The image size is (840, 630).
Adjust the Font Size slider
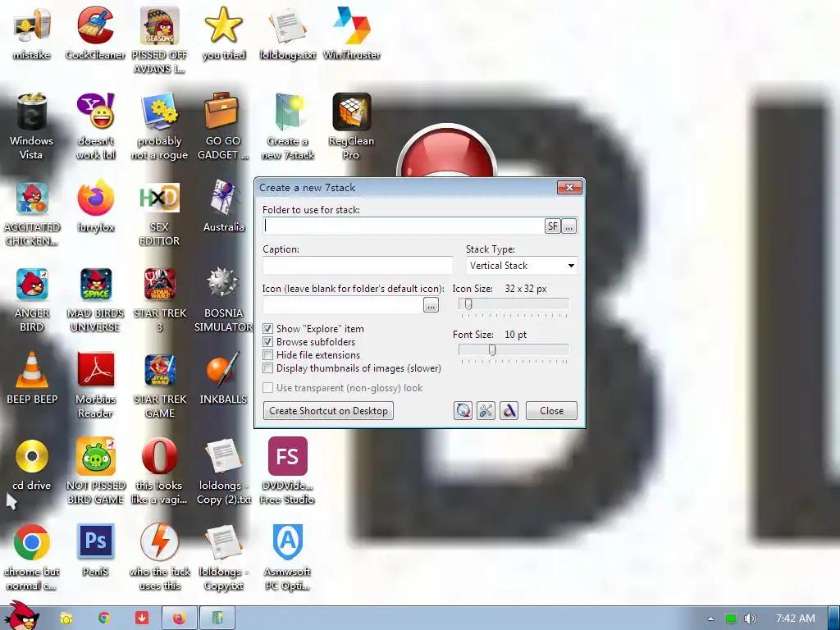[492, 349]
